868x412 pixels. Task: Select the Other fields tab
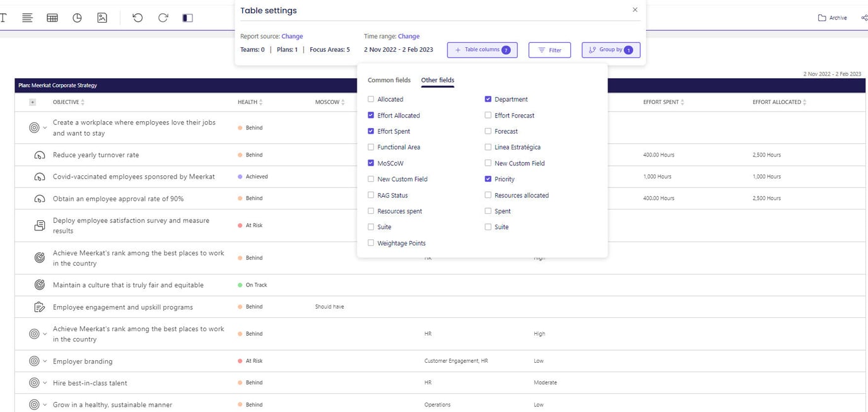[438, 80]
